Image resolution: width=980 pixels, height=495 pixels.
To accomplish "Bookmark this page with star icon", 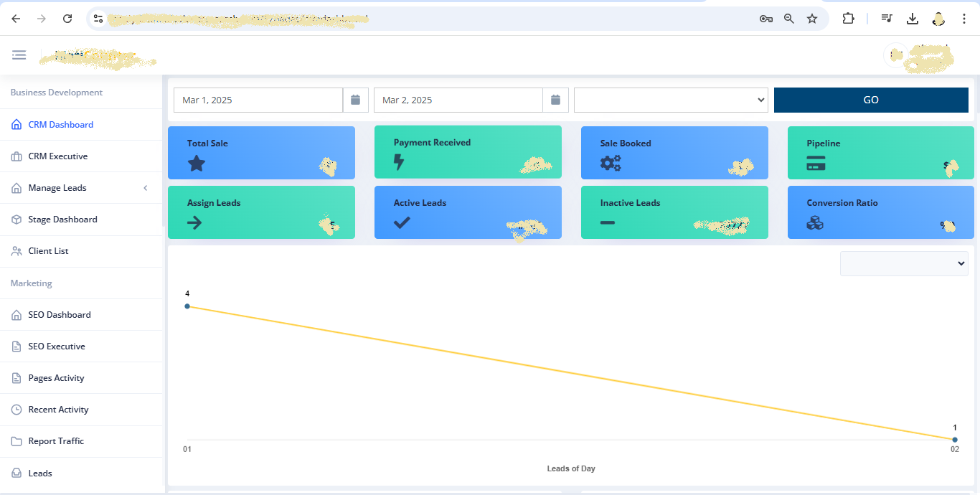I will tap(812, 19).
